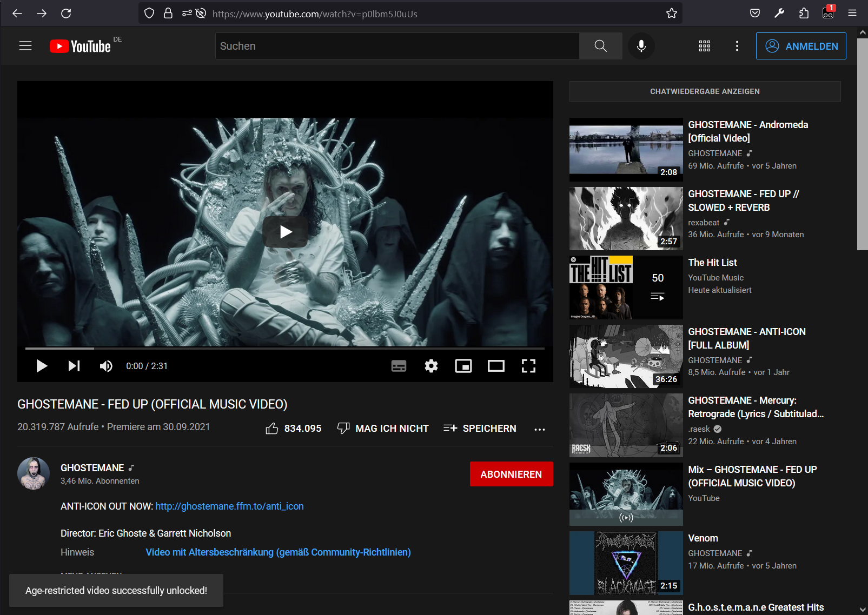Skip to the next video

(x=74, y=366)
